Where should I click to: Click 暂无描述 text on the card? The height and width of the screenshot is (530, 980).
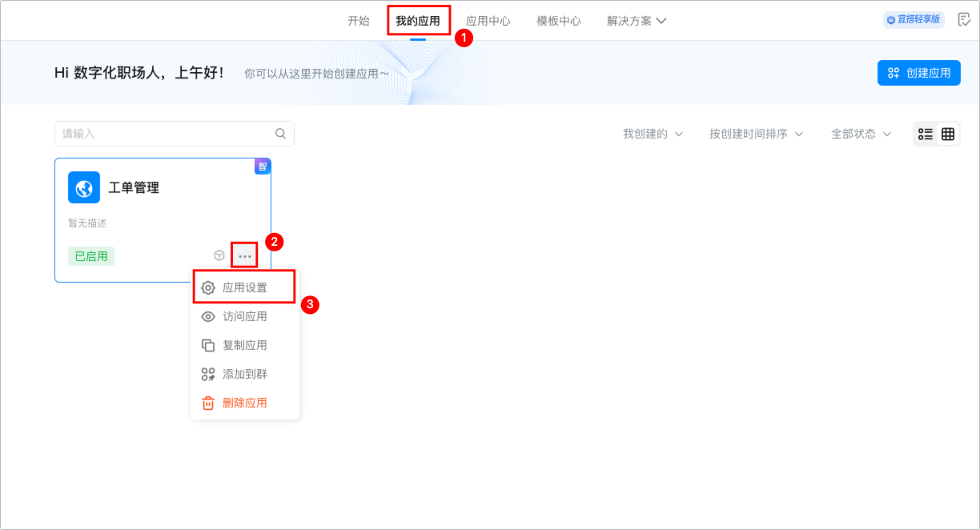click(x=87, y=223)
